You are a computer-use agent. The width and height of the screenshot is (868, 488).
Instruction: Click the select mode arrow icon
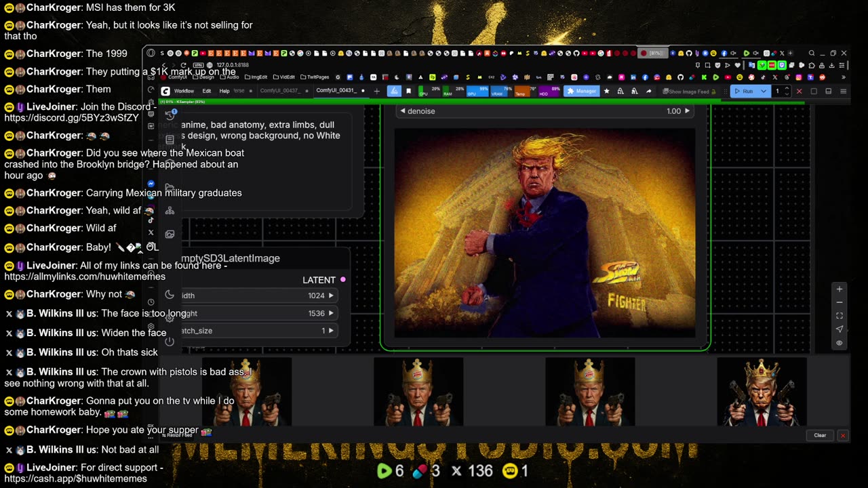click(840, 329)
